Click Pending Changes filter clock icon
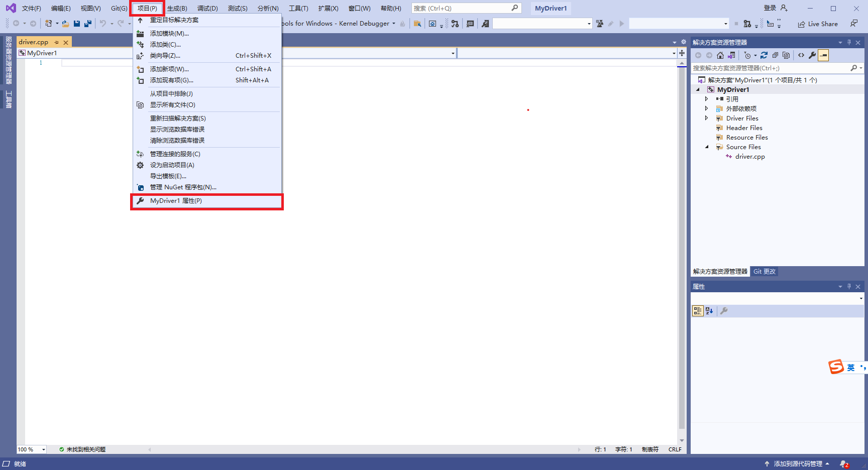The image size is (868, 470). point(747,55)
